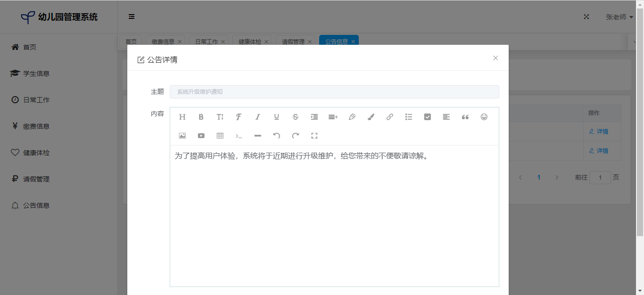Open the emoji picker in toolbar
644x295 pixels.
[484, 117]
